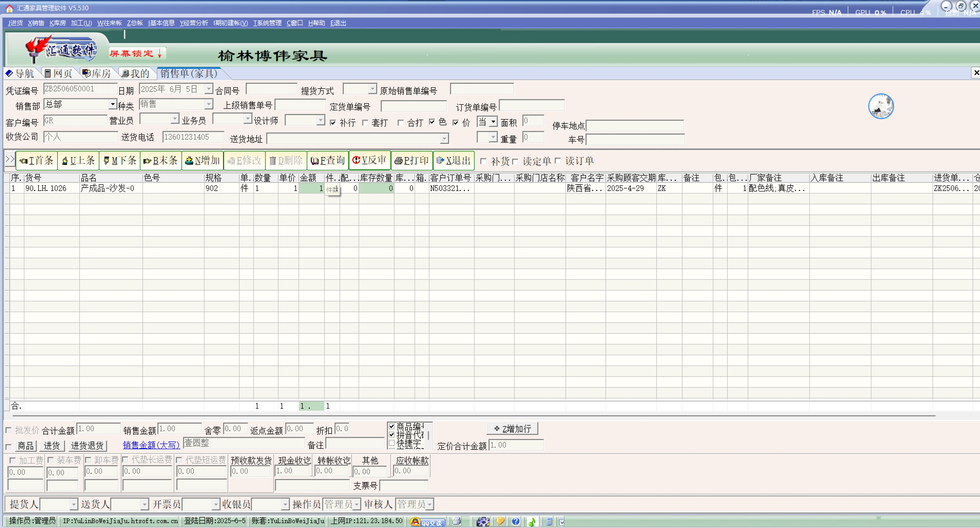Open the calculator icon in status bar
This screenshot has width=980, height=528.
pos(549,522)
